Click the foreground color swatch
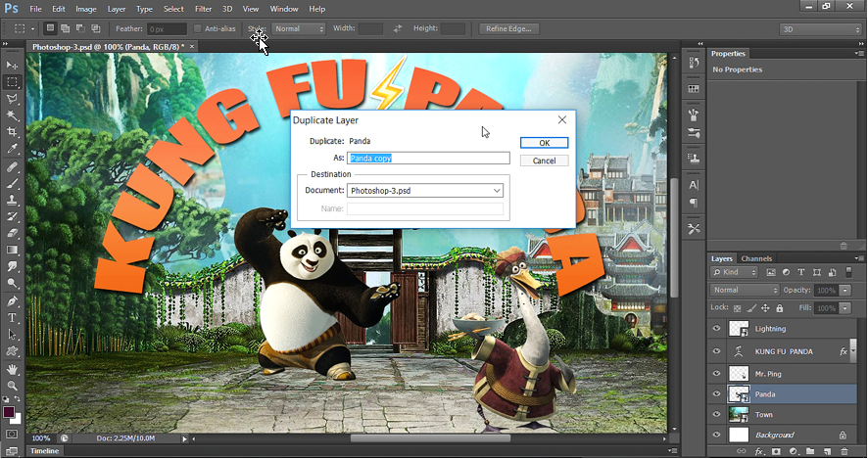 point(9,412)
